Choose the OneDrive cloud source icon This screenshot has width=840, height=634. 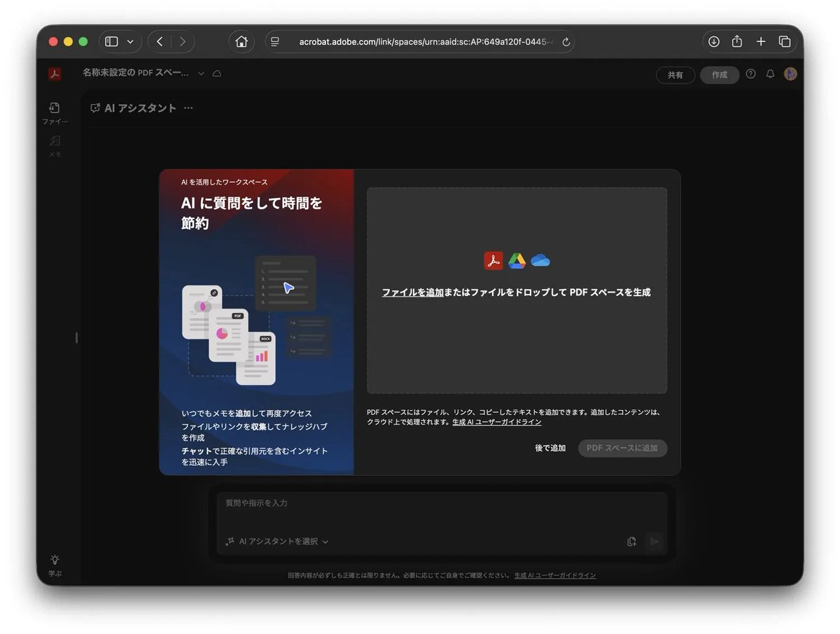point(540,260)
